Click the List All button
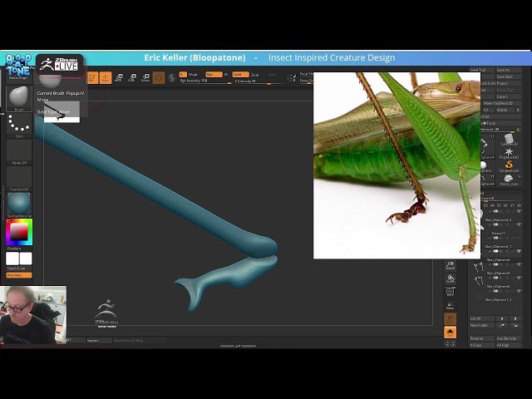 tap(482, 318)
